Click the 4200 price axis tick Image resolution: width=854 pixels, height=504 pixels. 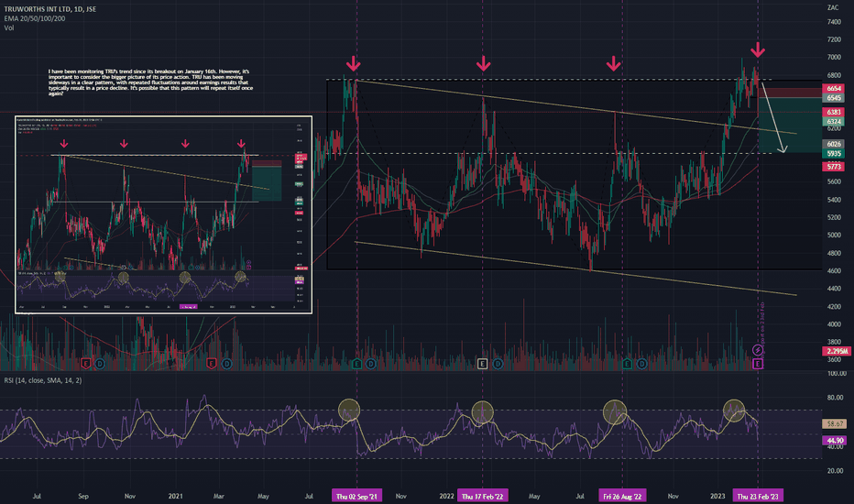(x=834, y=307)
